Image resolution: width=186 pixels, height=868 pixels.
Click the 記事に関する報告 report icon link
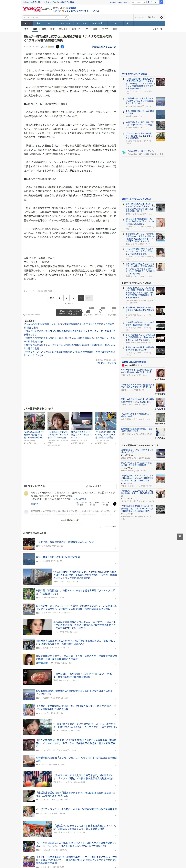point(31,314)
